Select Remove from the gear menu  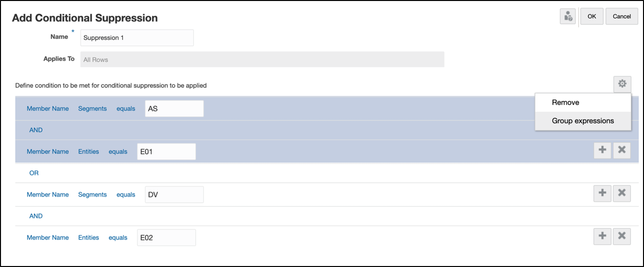click(x=565, y=102)
